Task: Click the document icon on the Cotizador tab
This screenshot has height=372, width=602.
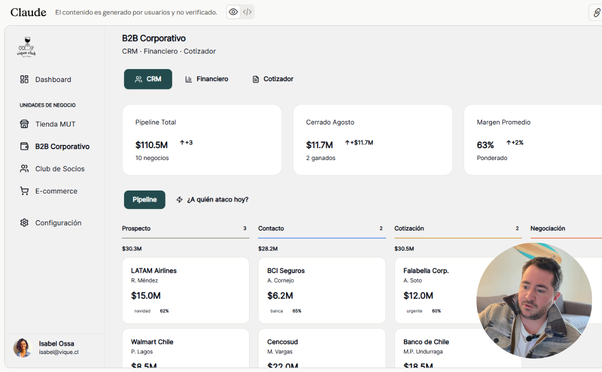Action: tap(255, 79)
